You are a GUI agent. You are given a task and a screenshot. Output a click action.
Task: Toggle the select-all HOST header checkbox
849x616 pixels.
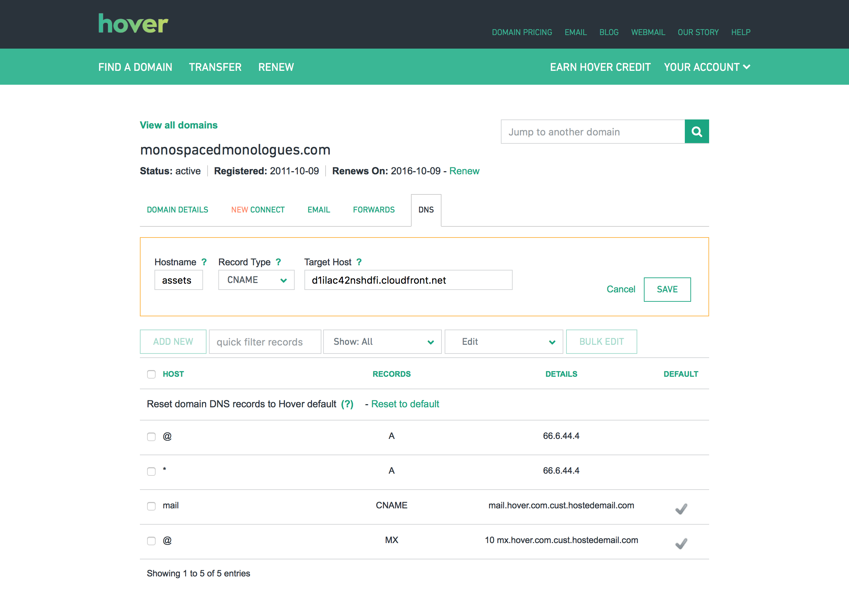click(x=151, y=374)
